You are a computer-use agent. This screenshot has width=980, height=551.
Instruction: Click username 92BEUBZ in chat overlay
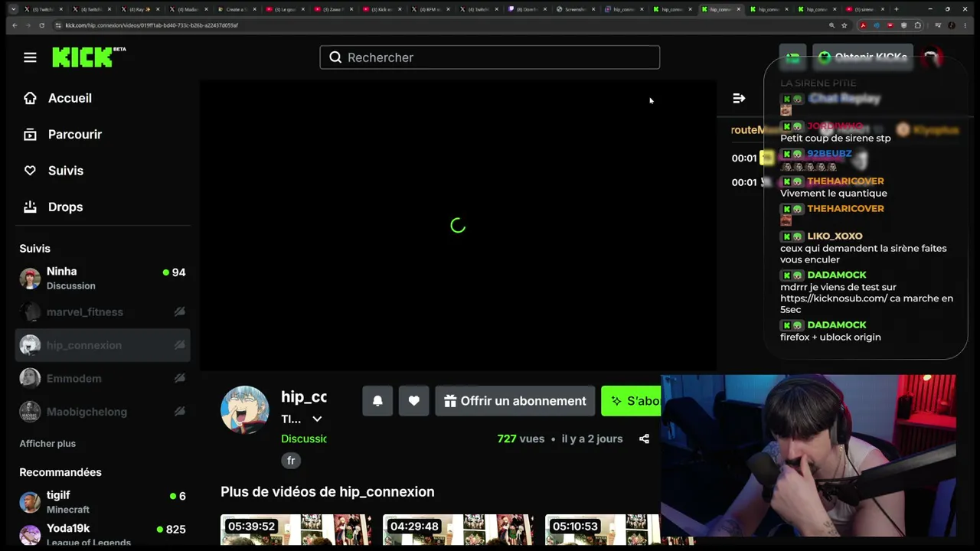click(829, 154)
